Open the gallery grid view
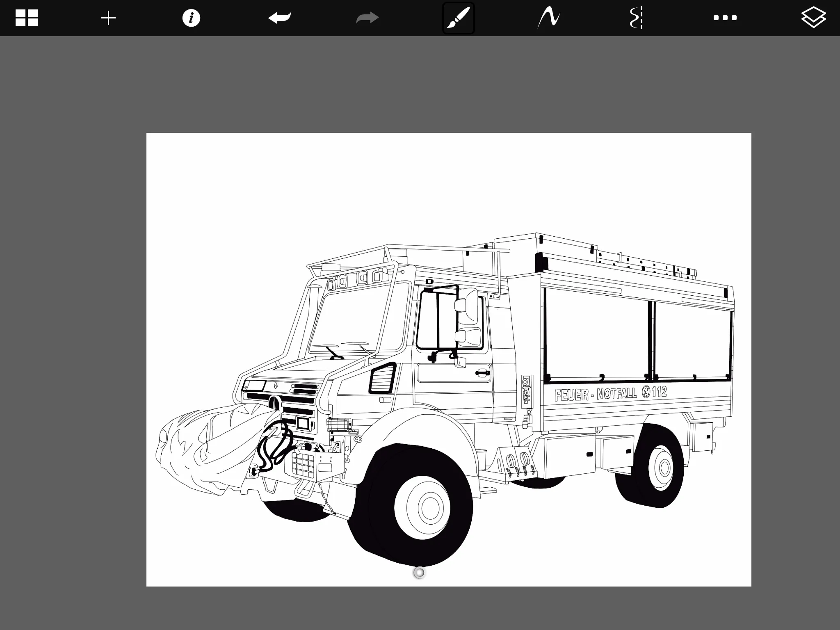 pyautogui.click(x=27, y=18)
